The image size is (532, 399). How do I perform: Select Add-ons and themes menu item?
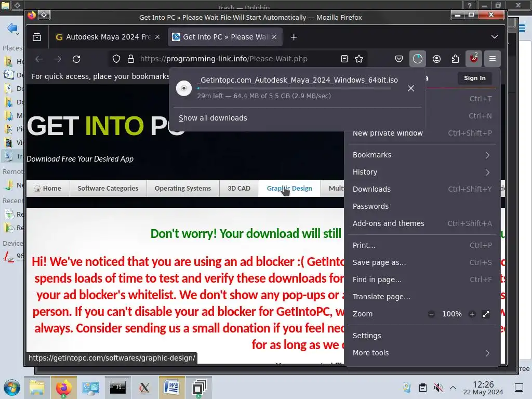click(x=422, y=223)
